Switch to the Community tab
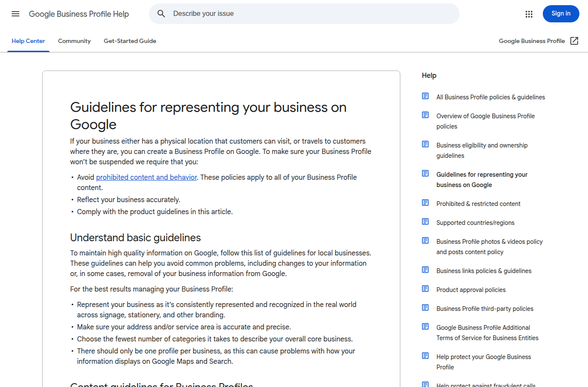The width and height of the screenshot is (588, 387). (x=74, y=41)
